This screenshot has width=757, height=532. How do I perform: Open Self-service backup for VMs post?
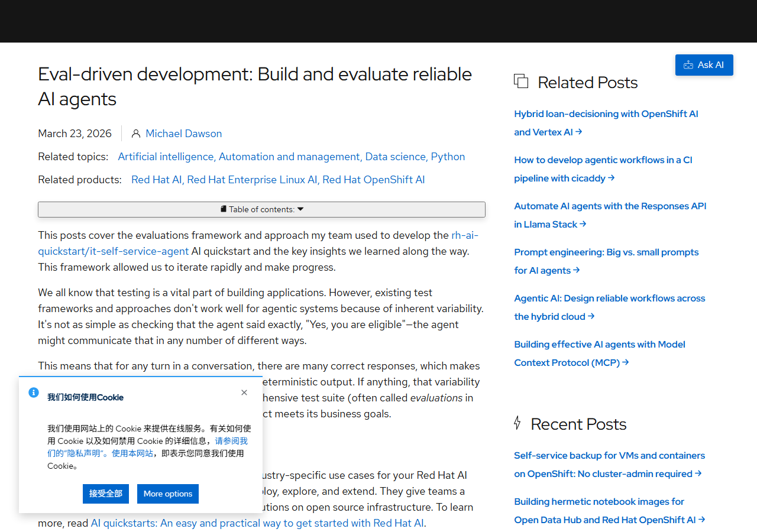click(x=609, y=465)
